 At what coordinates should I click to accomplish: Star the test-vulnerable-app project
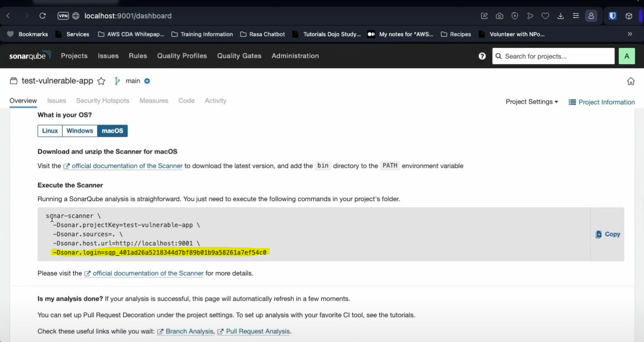tap(101, 80)
